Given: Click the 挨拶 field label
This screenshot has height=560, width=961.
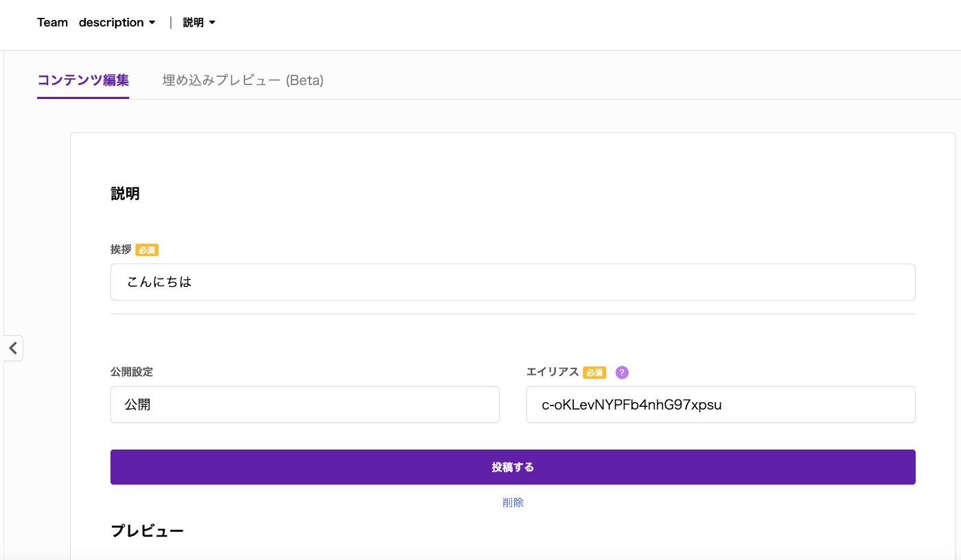Looking at the screenshot, I should pyautogui.click(x=121, y=250).
